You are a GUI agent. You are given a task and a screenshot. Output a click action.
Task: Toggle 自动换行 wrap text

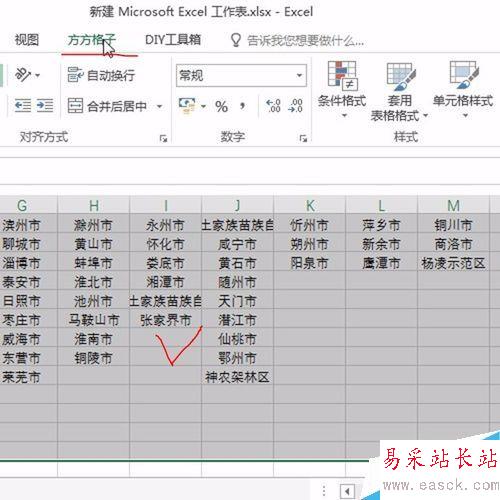pyautogui.click(x=101, y=75)
